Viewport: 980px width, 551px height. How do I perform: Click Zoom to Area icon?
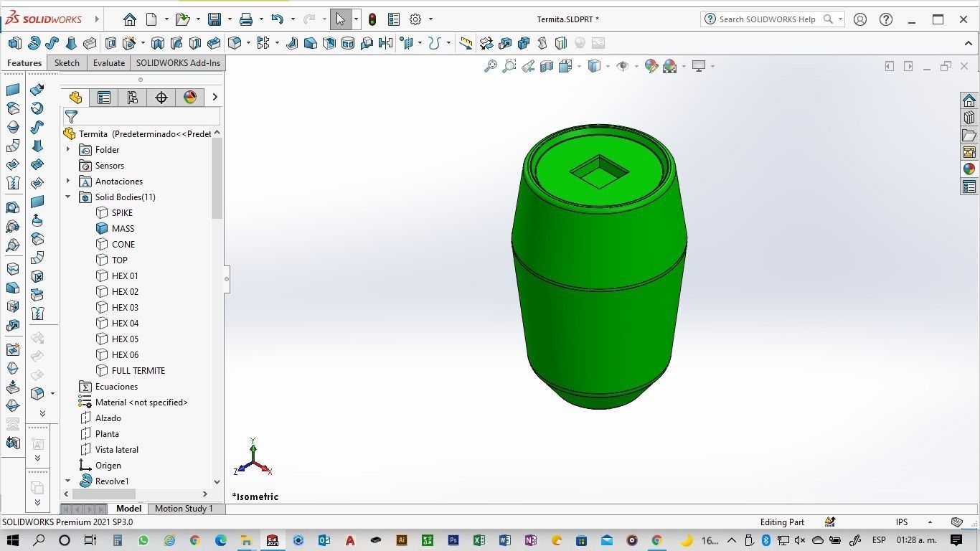coord(509,66)
